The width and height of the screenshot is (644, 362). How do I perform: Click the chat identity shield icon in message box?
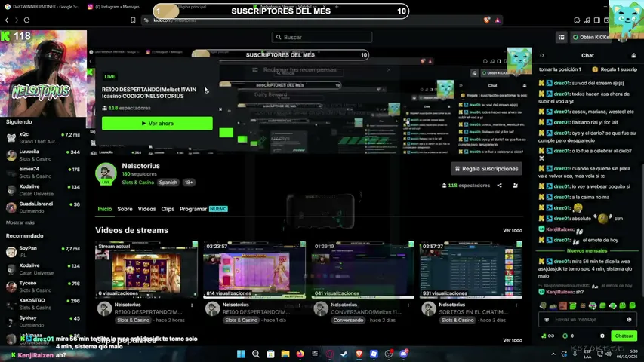pyautogui.click(x=547, y=319)
